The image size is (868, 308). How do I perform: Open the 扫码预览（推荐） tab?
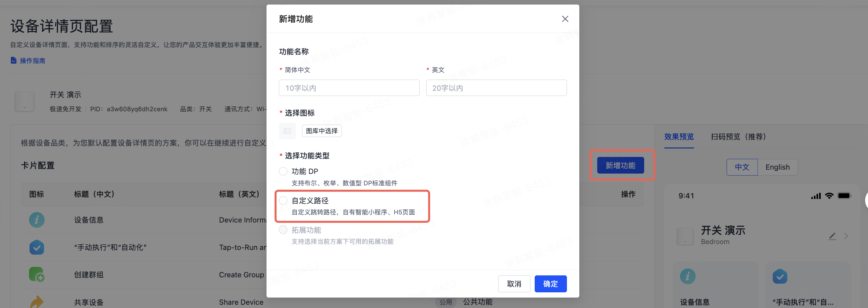tap(738, 137)
